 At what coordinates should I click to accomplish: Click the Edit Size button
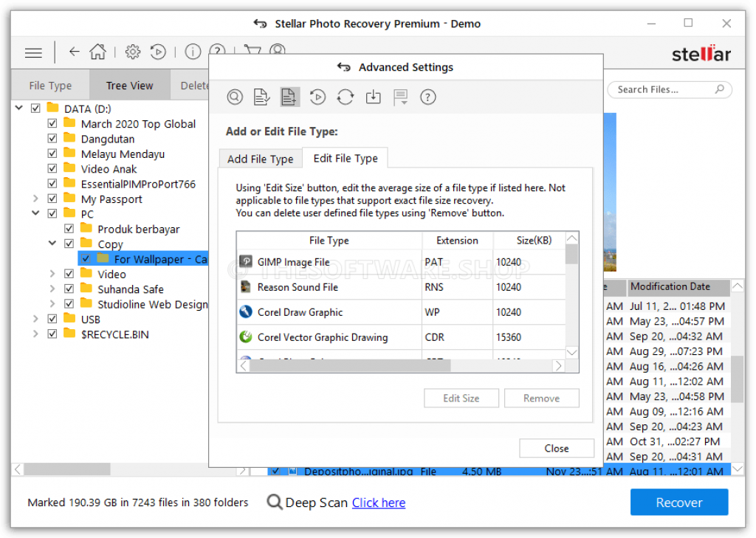pos(461,399)
